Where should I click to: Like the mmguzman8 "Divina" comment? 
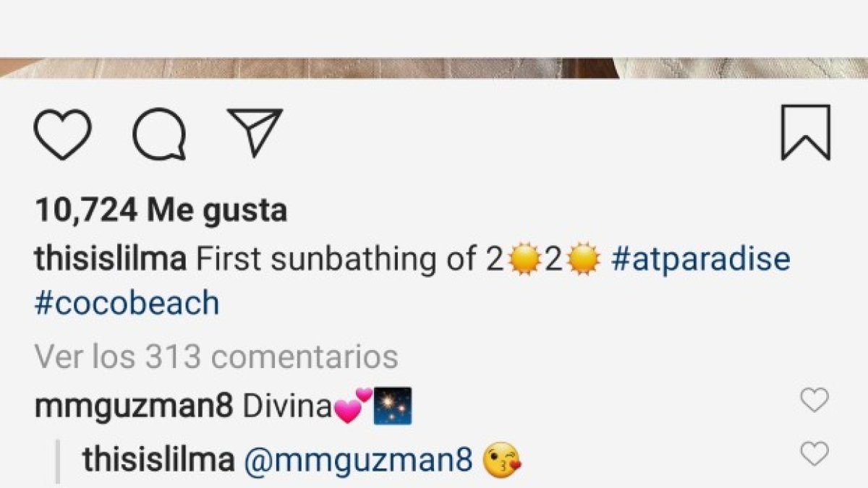point(814,400)
